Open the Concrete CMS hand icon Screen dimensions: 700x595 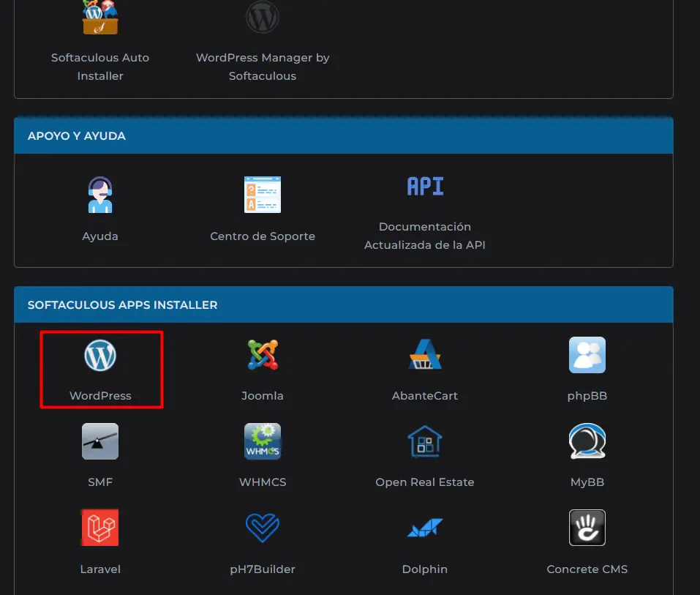587,528
